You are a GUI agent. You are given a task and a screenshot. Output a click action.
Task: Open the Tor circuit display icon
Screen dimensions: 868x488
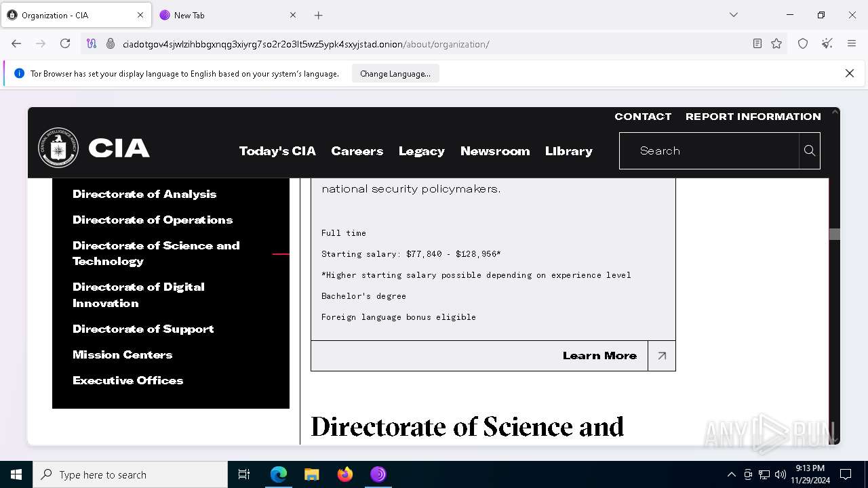click(92, 43)
